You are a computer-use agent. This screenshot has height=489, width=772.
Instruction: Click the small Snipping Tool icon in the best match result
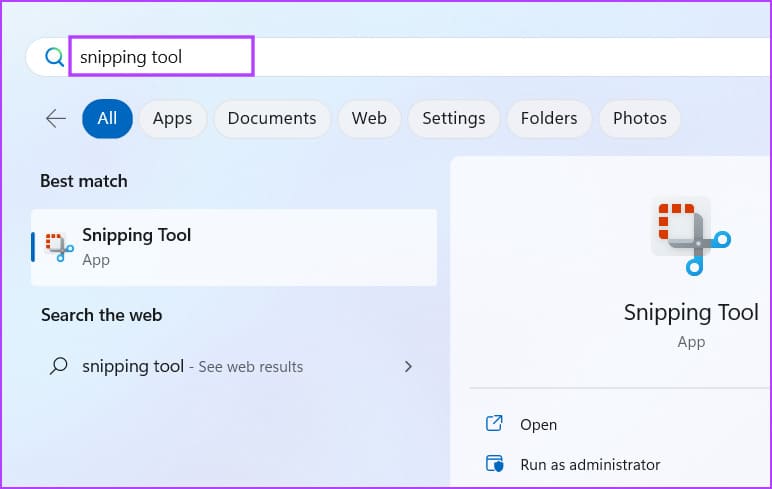59,247
